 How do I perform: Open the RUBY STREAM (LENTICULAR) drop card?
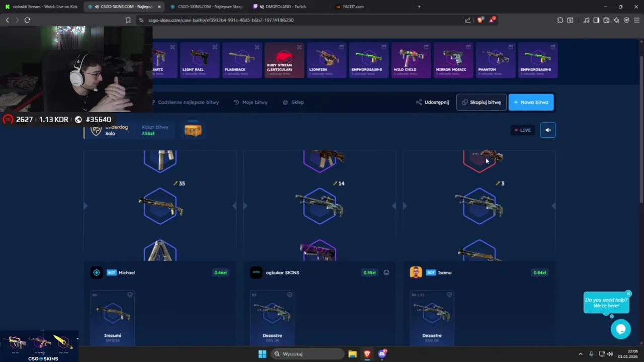click(x=284, y=60)
